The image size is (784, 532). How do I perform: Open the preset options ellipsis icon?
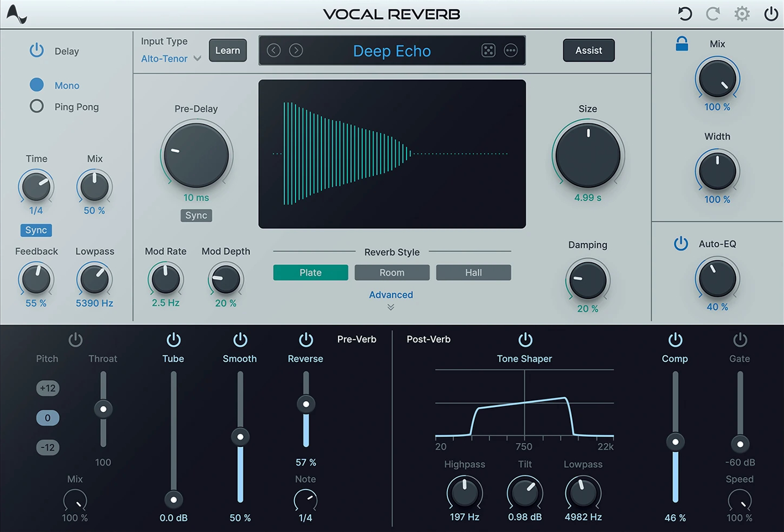[x=510, y=50]
